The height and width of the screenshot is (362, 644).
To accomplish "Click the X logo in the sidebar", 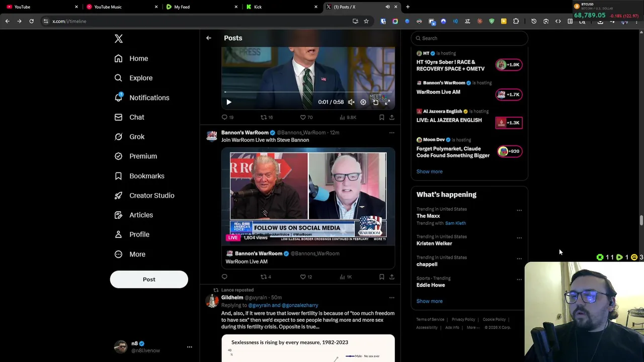I will (119, 39).
